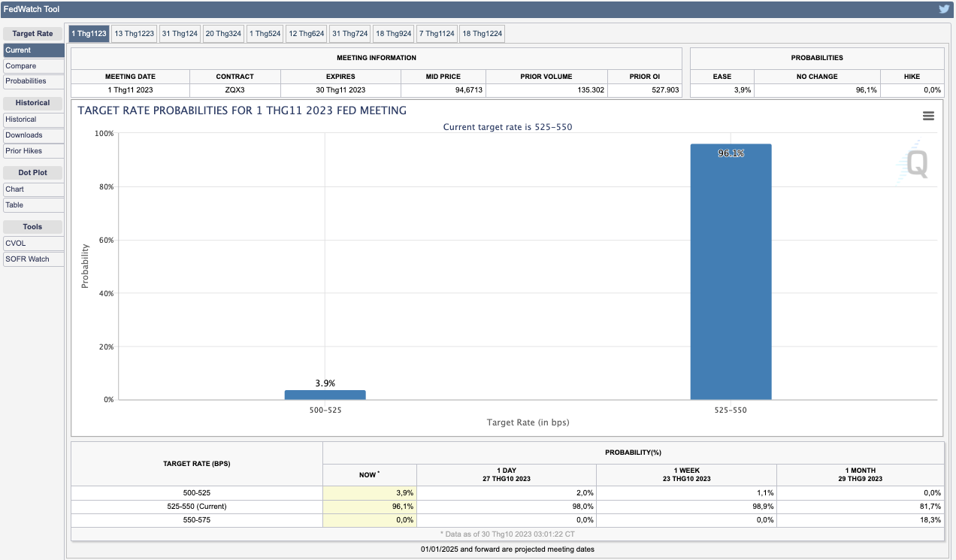Viewport: 956px width, 560px height.
Task: Select Current under Target Rate
Action: point(33,50)
